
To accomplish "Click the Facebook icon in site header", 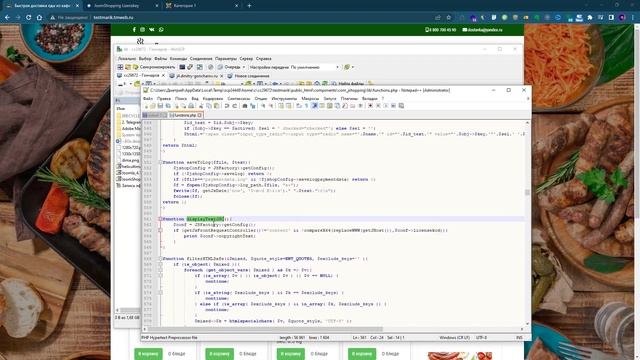I will [x=134, y=29].
